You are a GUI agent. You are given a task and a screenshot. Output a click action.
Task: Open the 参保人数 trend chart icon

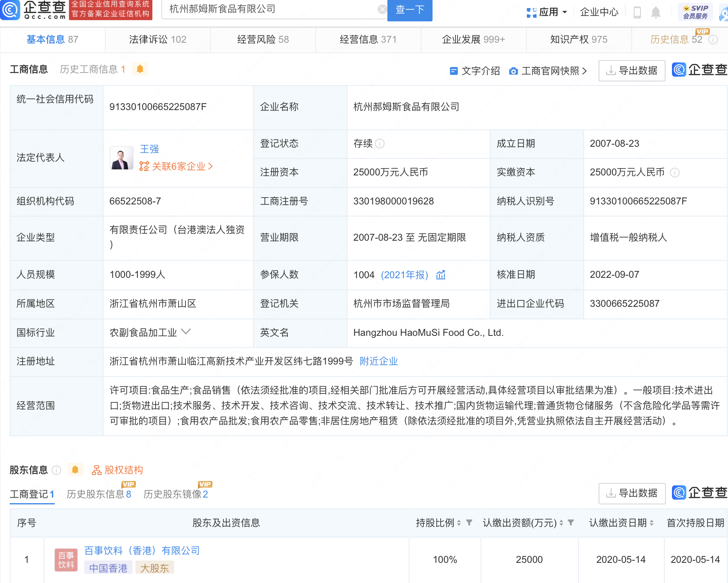tap(441, 275)
